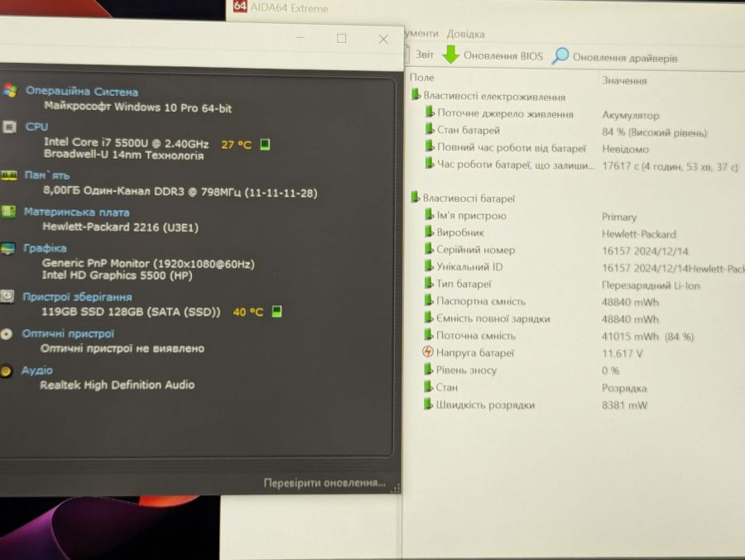This screenshot has width=745, height=560.
Task: Click the AIDA64 red 64 title icon
Action: tap(240, 6)
